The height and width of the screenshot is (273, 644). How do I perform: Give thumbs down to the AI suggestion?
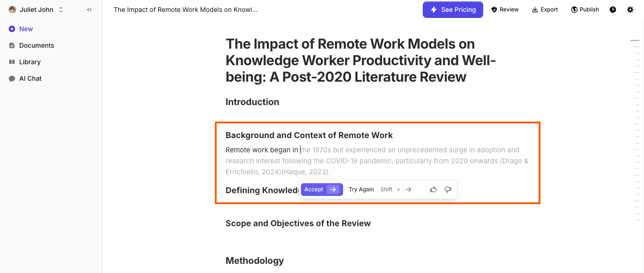click(448, 189)
